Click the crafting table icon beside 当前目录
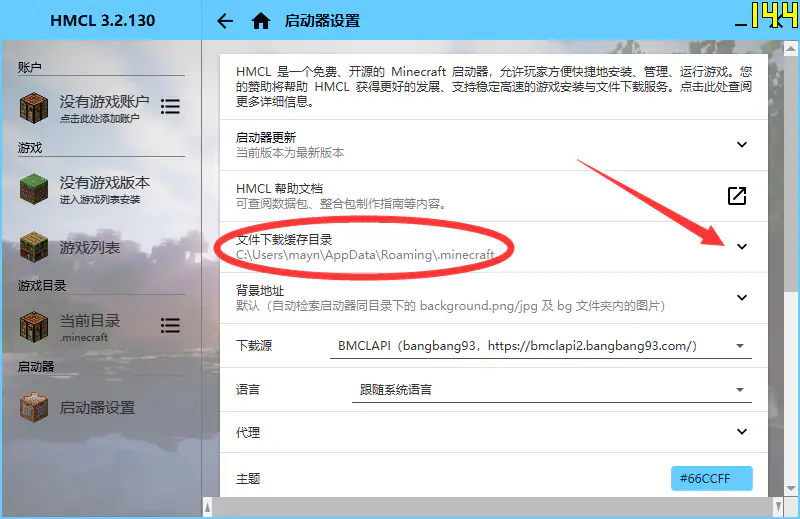800x519 pixels. [34, 327]
